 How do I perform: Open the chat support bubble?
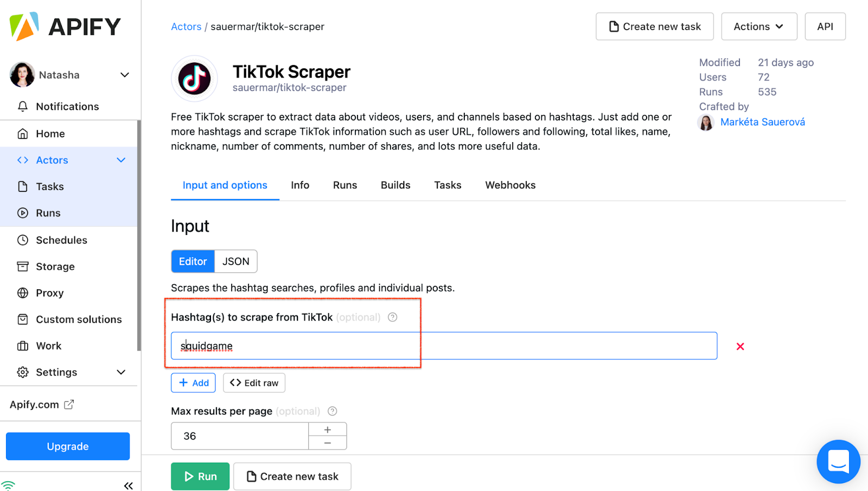(839, 462)
